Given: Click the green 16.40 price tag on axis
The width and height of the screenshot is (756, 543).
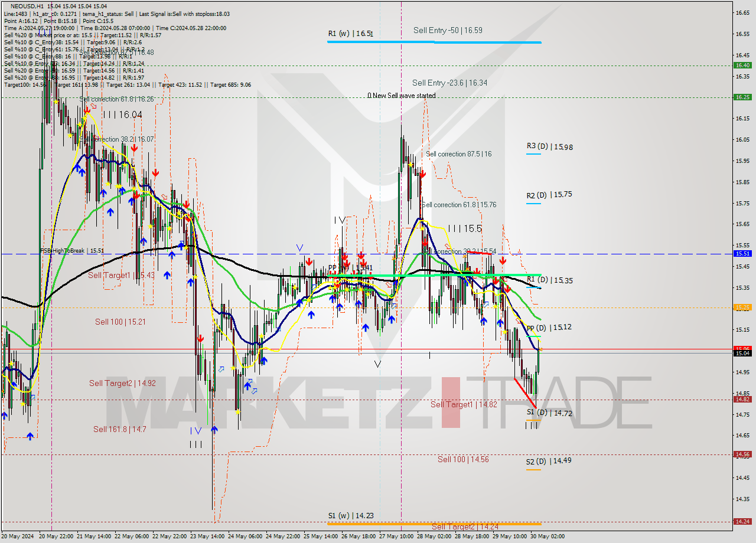Looking at the screenshot, I should point(742,66).
